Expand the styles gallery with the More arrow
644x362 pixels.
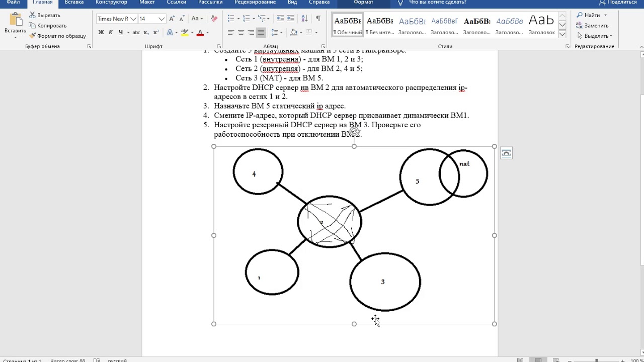tap(562, 34)
